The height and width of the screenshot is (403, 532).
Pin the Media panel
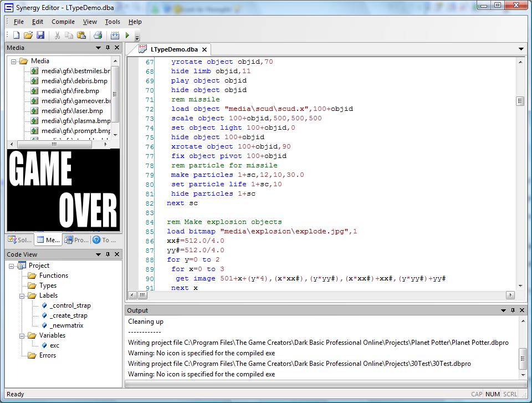pos(108,48)
